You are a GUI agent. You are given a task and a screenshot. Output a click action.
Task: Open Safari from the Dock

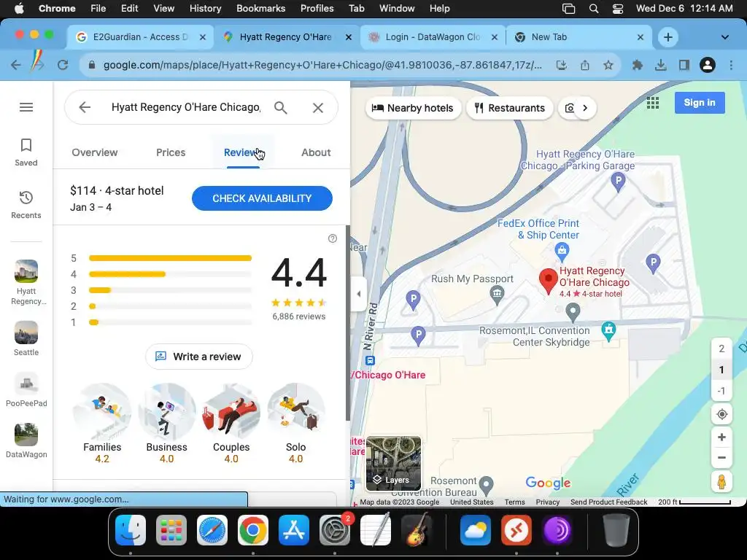212,530
